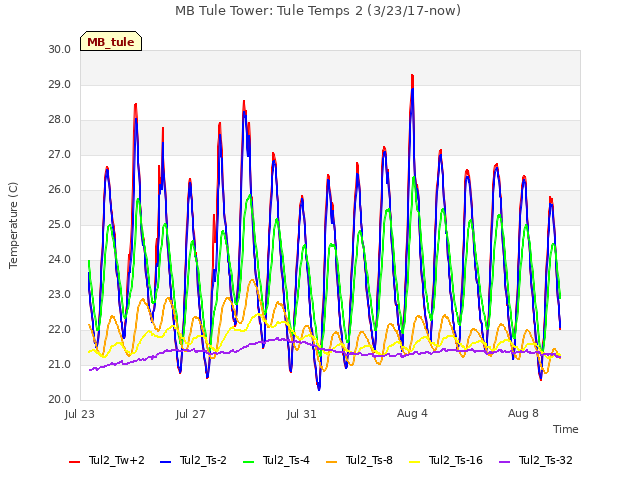Click the Time axis label
Screen dimensions: 640x480
566,429
